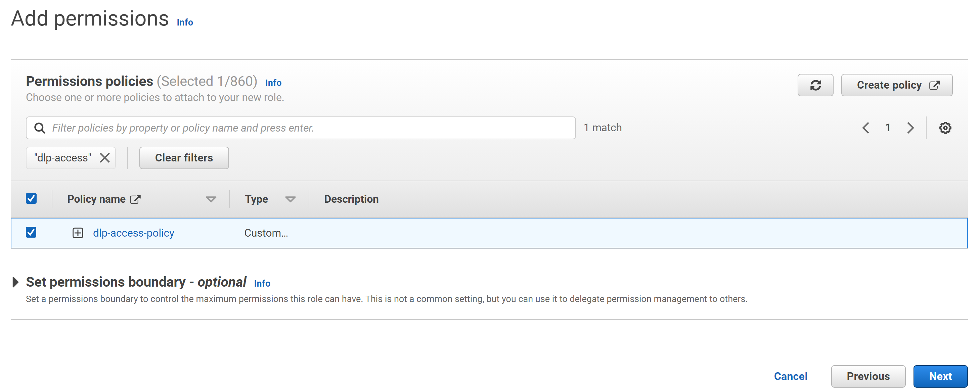Remove the "dlp-access" filter chip
The width and height of the screenshot is (980, 389).
click(105, 158)
